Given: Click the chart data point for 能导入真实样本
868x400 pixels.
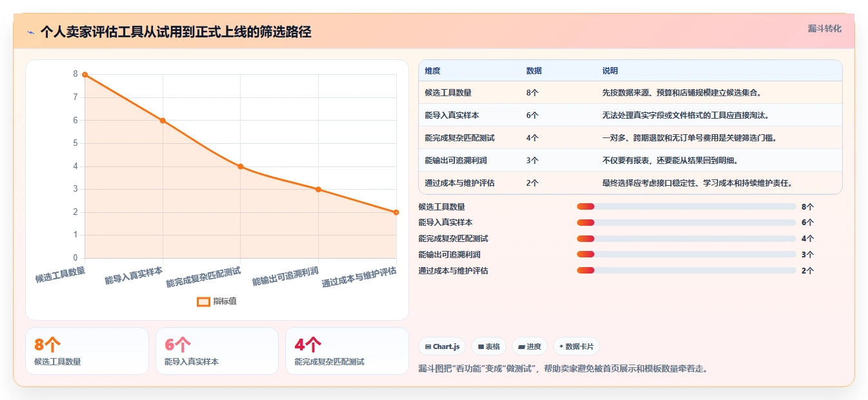Looking at the screenshot, I should pos(163,121).
